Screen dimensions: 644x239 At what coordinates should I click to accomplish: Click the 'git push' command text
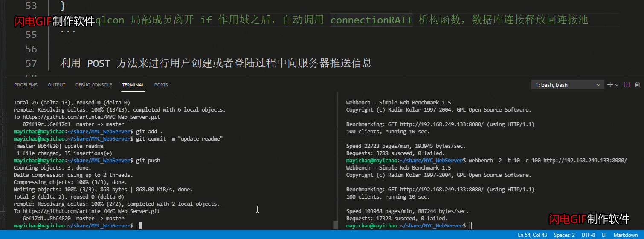pos(148,161)
